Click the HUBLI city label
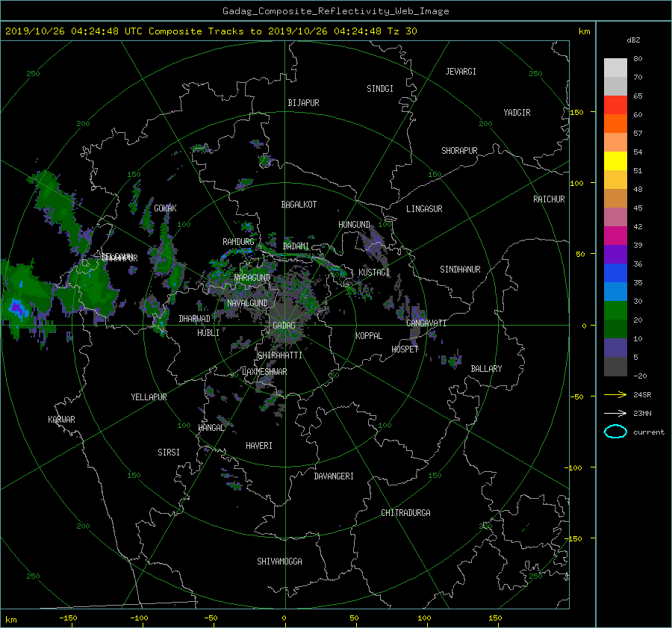Viewport: 672px width, 628px height. tap(208, 333)
